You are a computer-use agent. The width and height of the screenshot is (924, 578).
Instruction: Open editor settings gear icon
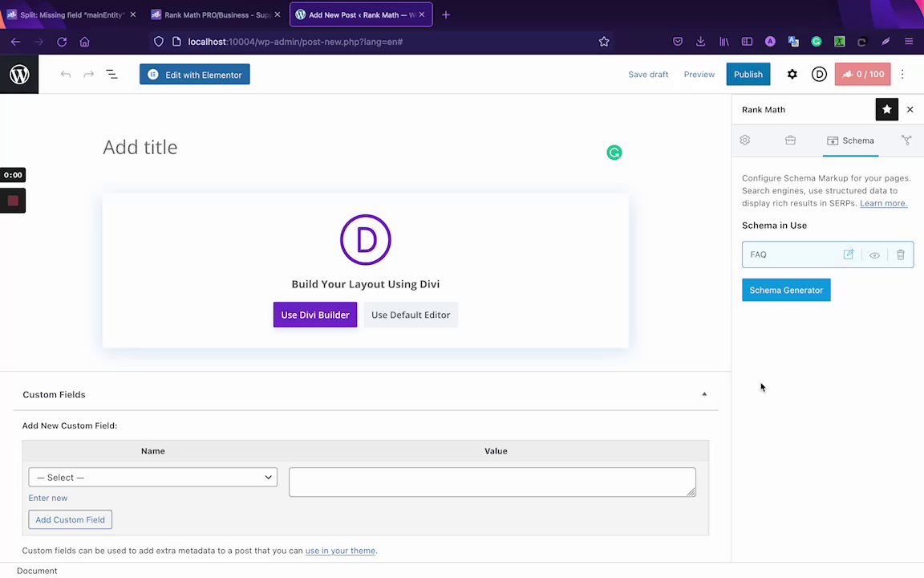(x=792, y=75)
